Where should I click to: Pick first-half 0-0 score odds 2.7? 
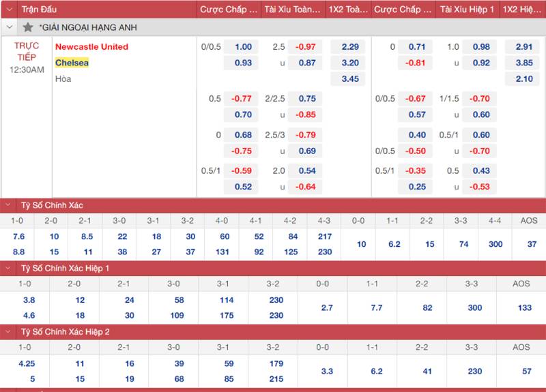pos(327,308)
